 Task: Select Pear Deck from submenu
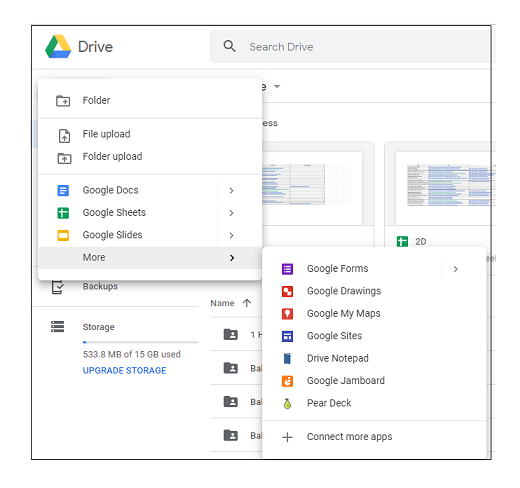(x=374, y=403)
